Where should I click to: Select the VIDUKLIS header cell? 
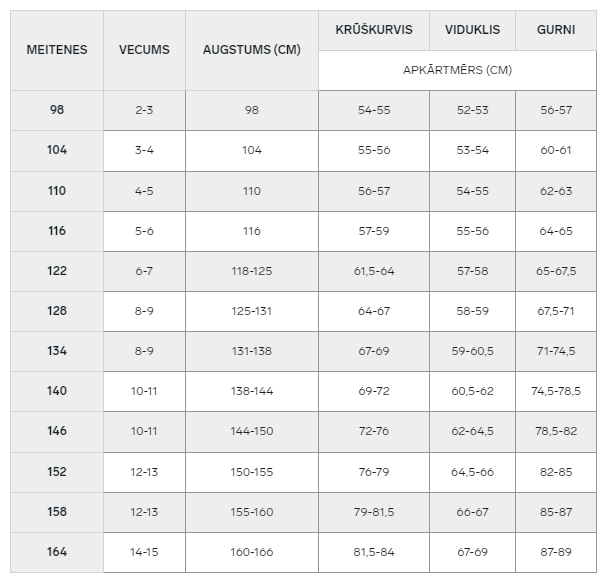tap(472, 30)
